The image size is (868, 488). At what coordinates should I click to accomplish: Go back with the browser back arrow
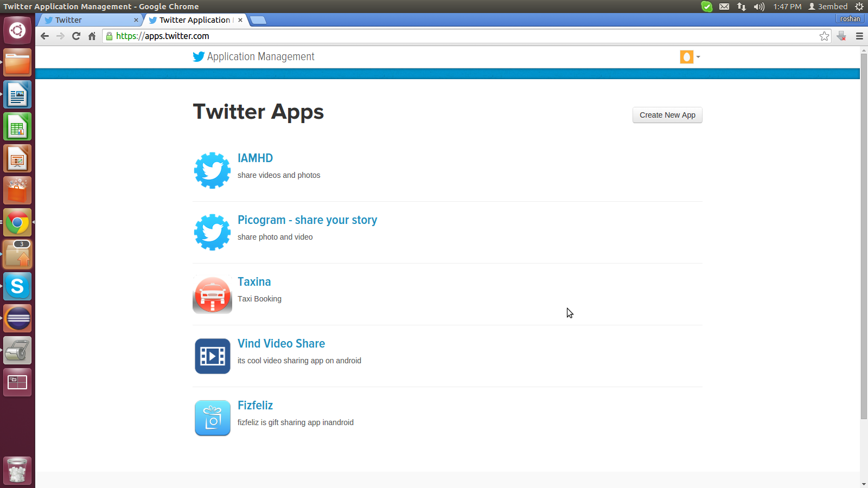point(44,36)
